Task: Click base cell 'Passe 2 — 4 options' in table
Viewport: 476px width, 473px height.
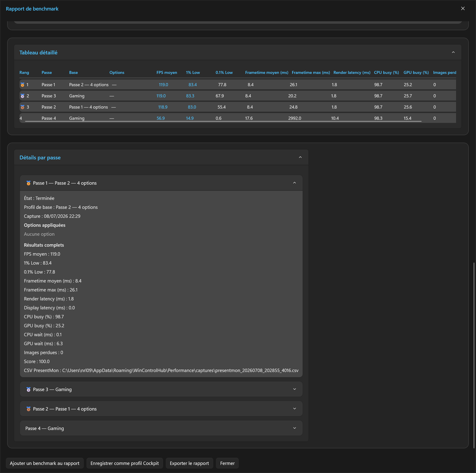Action: tap(89, 85)
